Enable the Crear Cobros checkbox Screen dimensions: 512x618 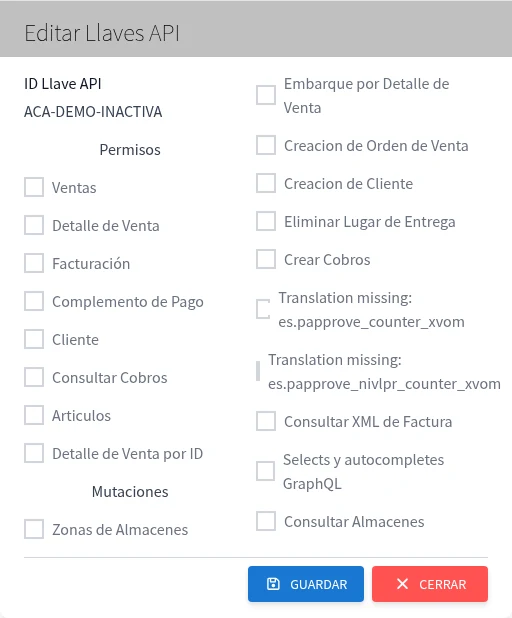(x=266, y=259)
